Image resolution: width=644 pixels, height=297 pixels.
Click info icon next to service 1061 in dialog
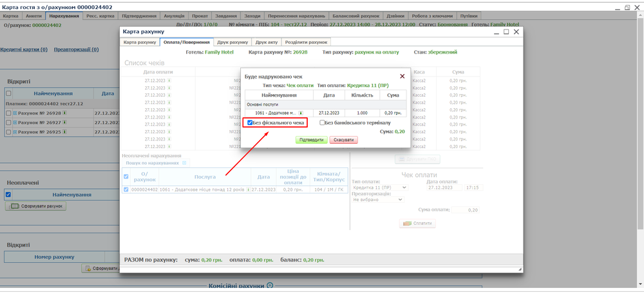[x=301, y=113]
